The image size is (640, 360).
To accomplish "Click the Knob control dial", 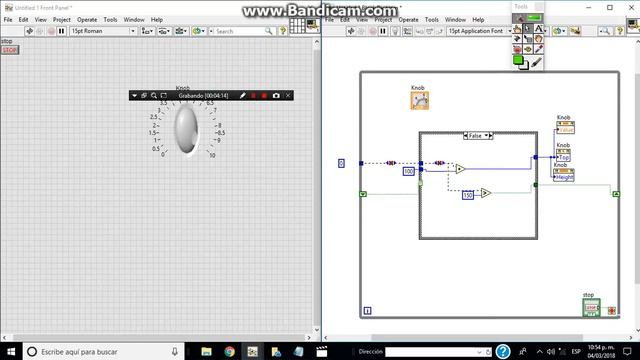I will tap(187, 129).
